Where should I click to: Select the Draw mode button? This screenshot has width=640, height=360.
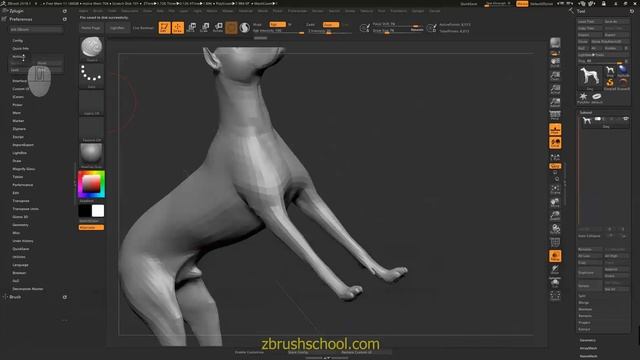click(178, 28)
